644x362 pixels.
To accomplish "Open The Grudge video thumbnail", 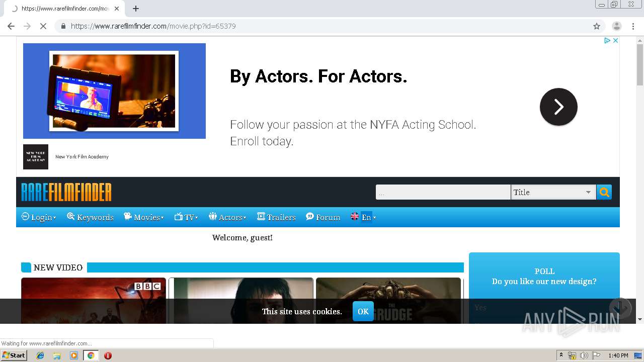I will [388, 301].
